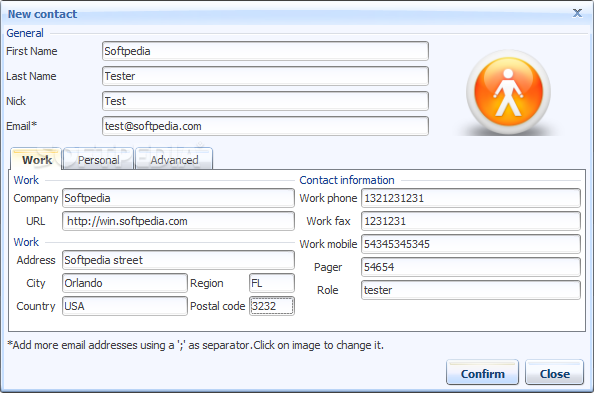
Task: Click the email separator hint note
Action: pyautogui.click(x=195, y=345)
